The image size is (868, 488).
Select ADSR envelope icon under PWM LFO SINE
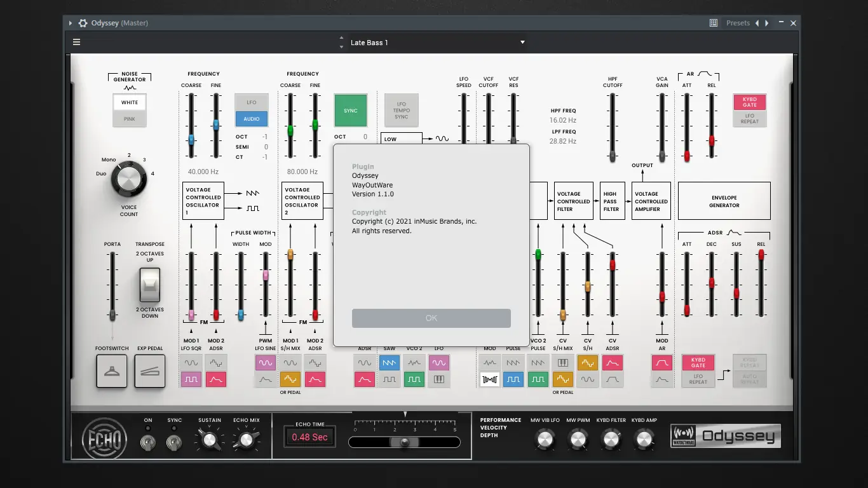coord(266,379)
